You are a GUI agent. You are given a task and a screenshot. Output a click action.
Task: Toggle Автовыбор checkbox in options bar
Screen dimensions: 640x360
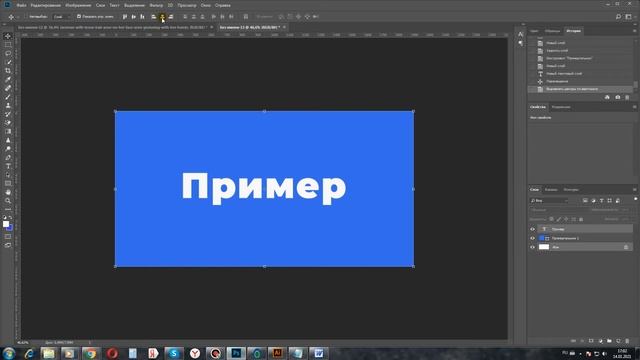point(27,17)
